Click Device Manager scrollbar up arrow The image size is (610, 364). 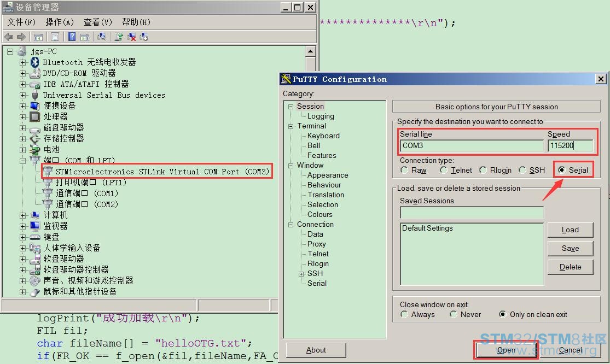310,51
